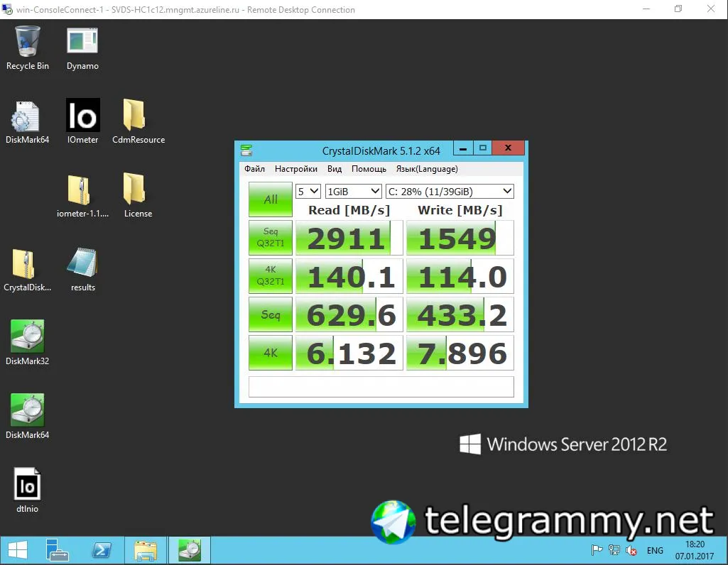Open the Язык(Language) menu

click(427, 169)
